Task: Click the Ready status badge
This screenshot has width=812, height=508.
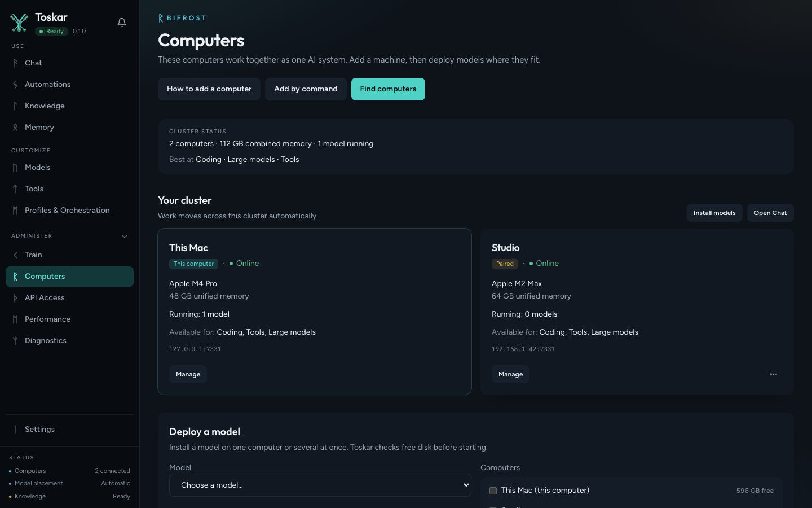Action: (52, 32)
